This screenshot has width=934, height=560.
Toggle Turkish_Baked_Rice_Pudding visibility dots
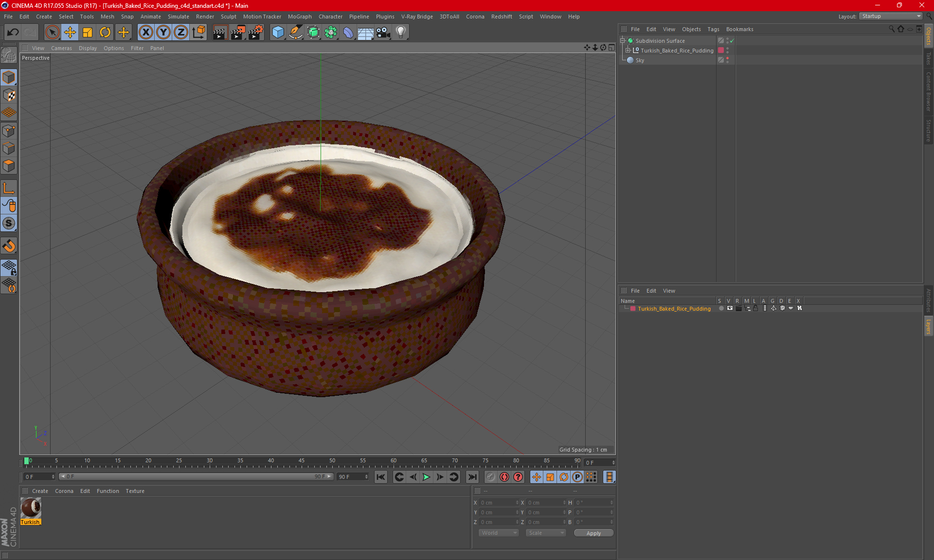tap(727, 51)
